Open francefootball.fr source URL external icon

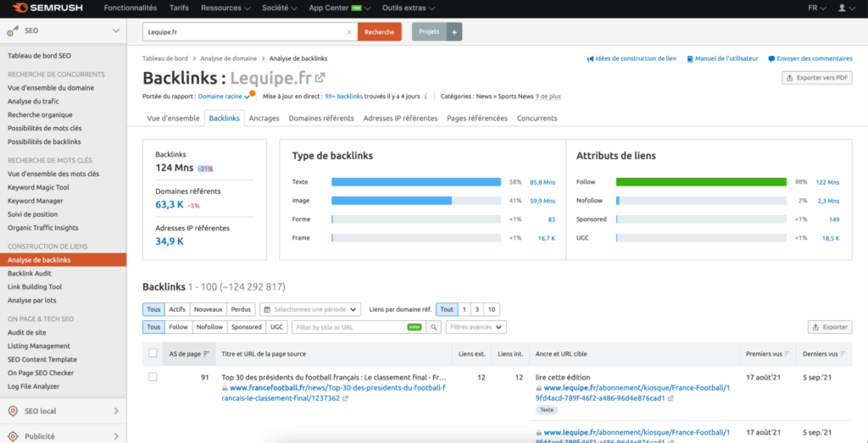tap(346, 398)
